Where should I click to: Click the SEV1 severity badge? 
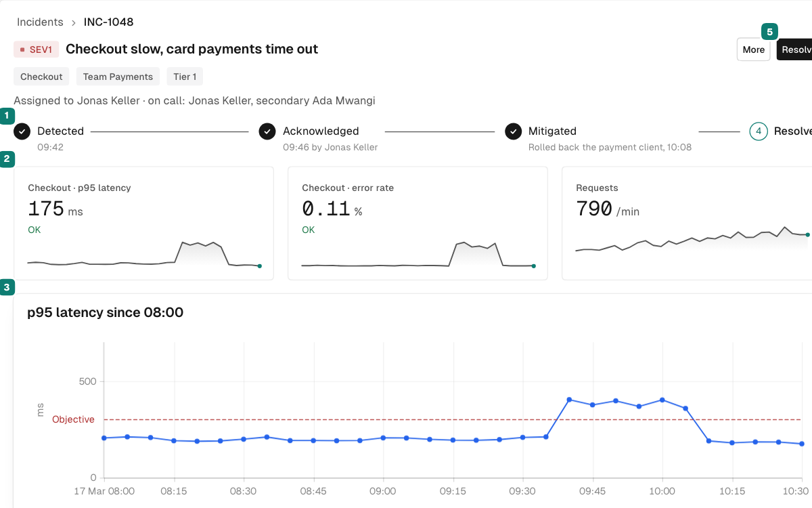[x=37, y=49]
